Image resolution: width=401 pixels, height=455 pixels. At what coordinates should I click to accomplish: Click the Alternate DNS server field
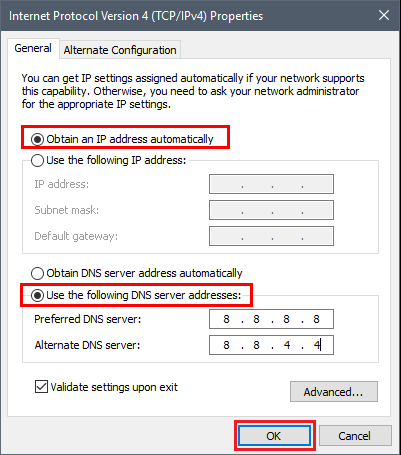[271, 345]
